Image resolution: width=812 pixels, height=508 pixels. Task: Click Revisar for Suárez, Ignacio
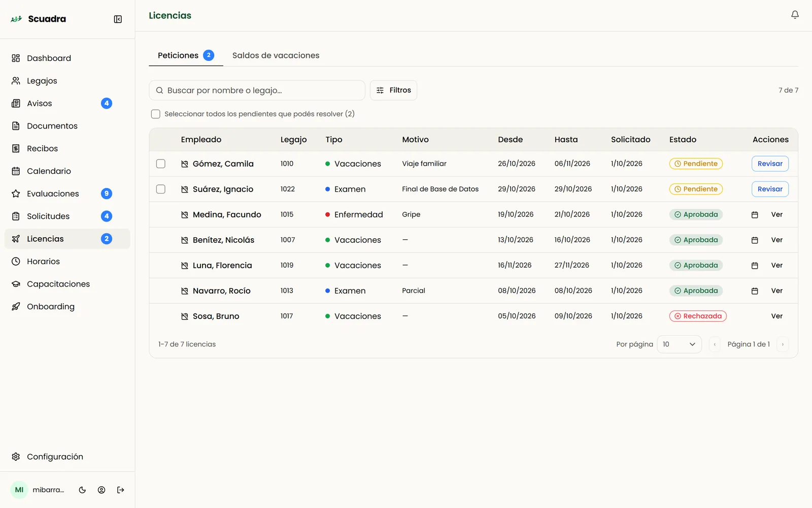770,189
